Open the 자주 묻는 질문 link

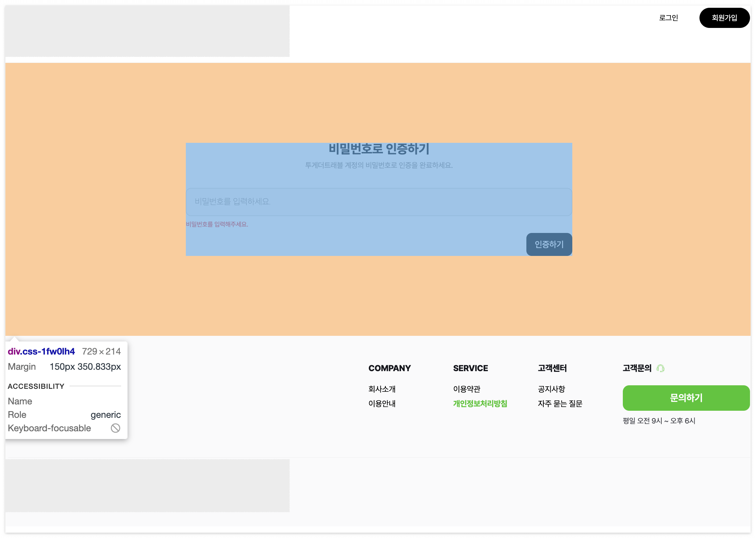(x=560, y=404)
